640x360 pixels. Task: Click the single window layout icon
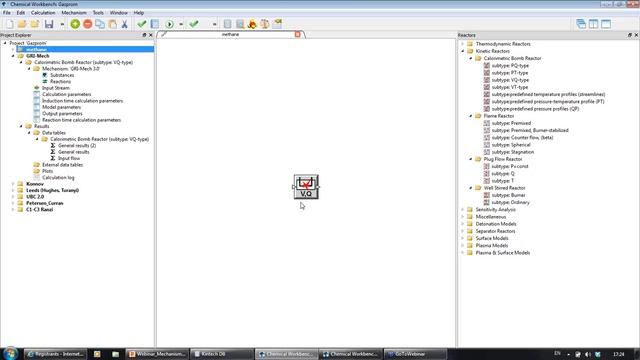click(606, 24)
